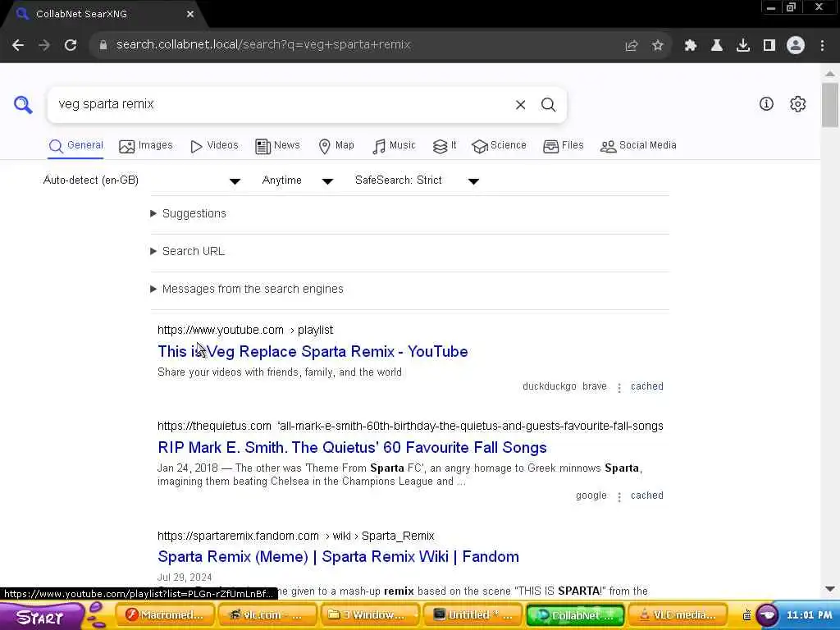Switch to the Map category
The height and width of the screenshot is (630, 840).
pyautogui.click(x=336, y=146)
